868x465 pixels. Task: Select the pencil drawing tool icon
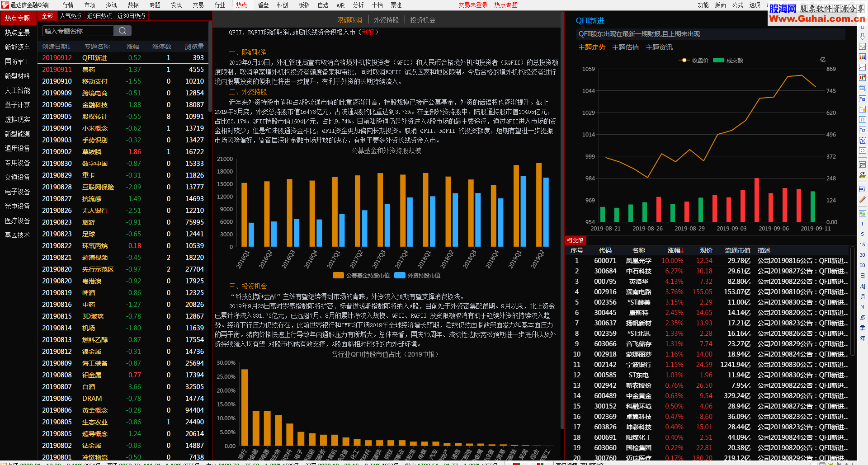pyautogui.click(x=862, y=199)
